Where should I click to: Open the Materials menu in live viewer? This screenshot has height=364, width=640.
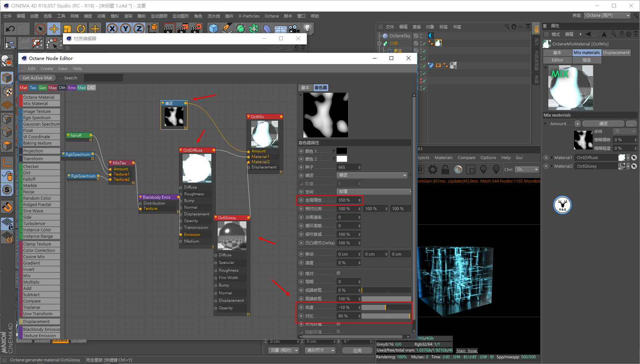(444, 158)
